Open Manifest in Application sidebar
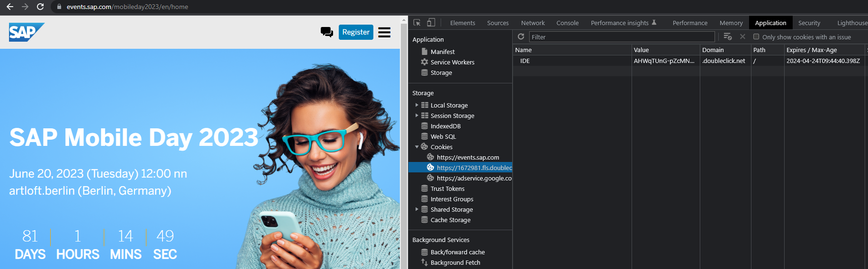 (x=443, y=52)
